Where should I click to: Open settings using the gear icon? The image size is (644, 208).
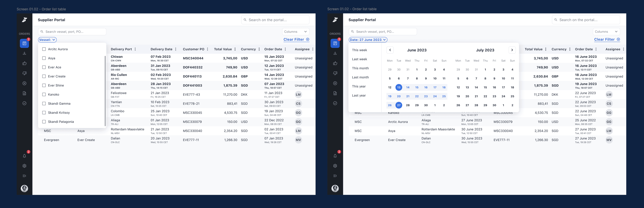[24, 166]
